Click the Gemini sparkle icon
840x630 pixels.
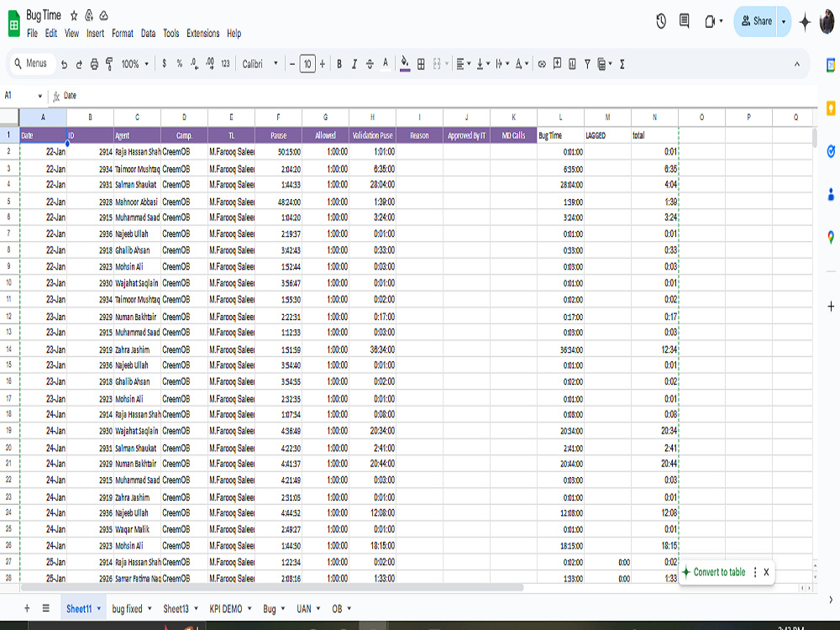pos(805,22)
